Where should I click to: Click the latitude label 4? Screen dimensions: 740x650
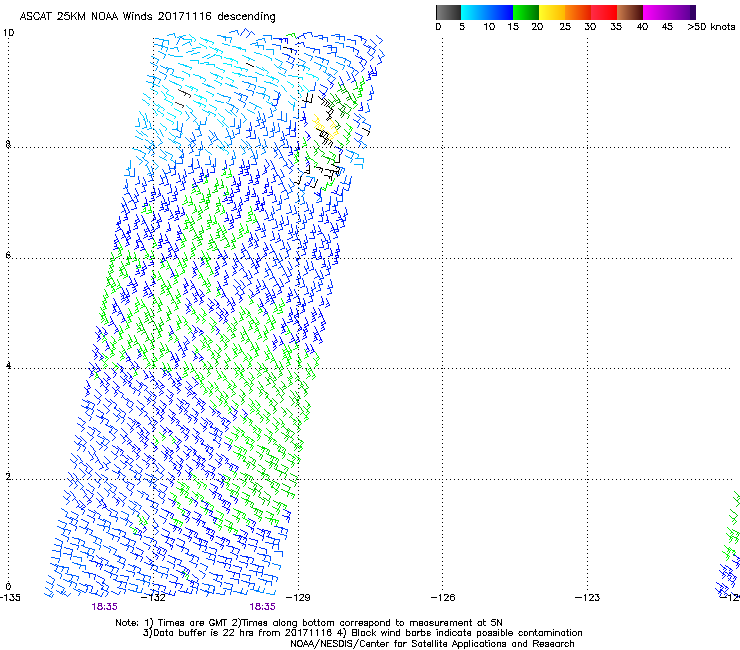pos(8,365)
